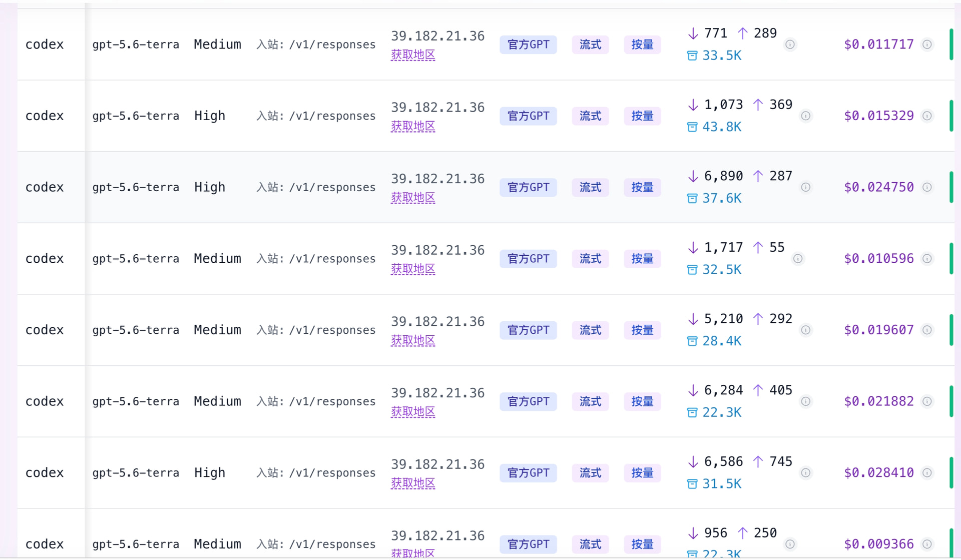Click info icon beside $0.021882 cost
The width and height of the screenshot is (961, 560).
pyautogui.click(x=927, y=401)
